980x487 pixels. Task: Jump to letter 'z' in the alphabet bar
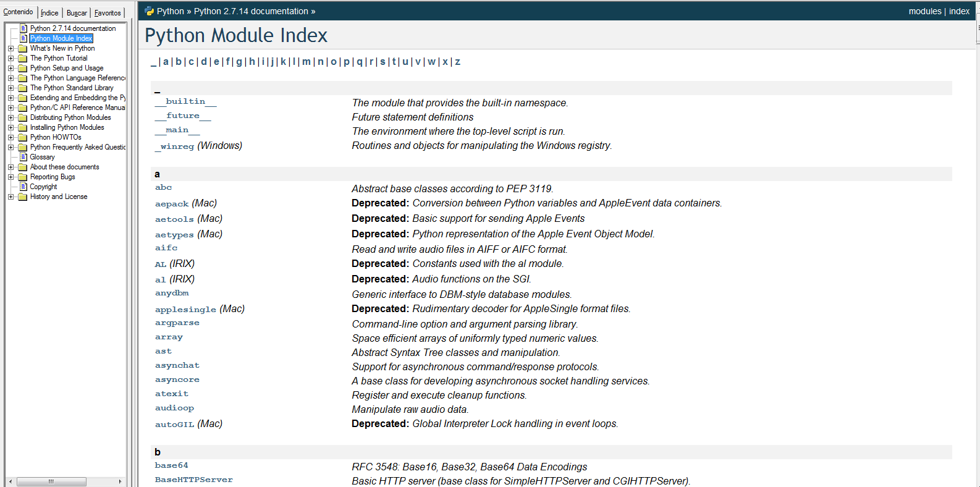[x=457, y=62]
